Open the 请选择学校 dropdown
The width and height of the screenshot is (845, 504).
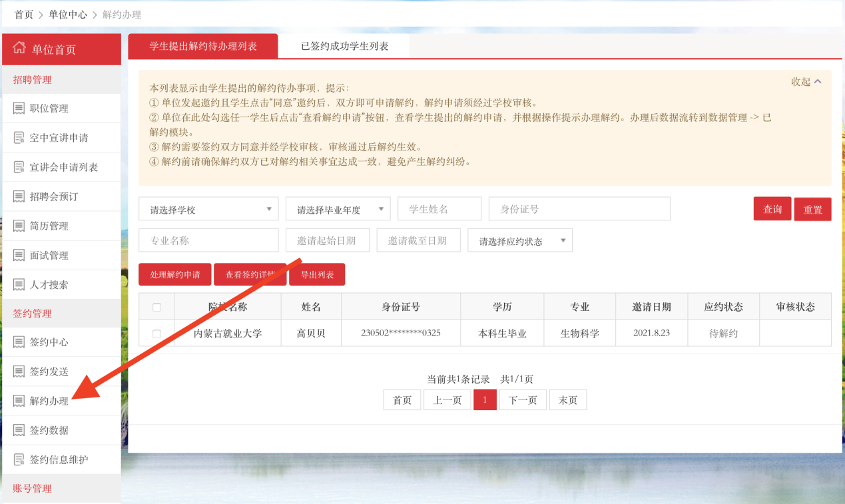208,209
